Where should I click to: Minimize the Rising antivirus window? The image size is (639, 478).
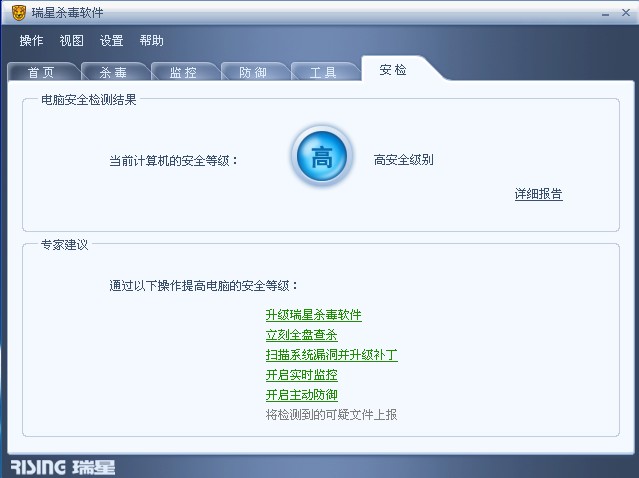coord(606,13)
